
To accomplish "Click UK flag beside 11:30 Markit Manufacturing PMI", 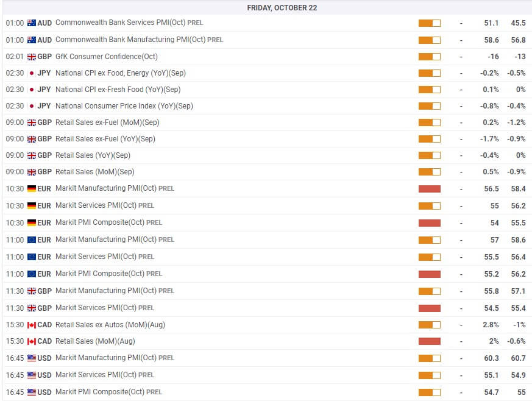I will (x=32, y=291).
